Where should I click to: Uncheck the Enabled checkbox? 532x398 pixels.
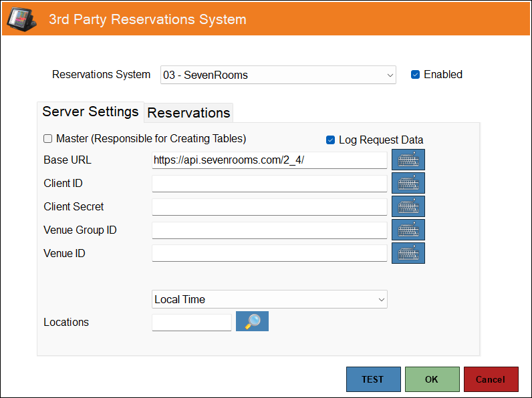pos(415,75)
